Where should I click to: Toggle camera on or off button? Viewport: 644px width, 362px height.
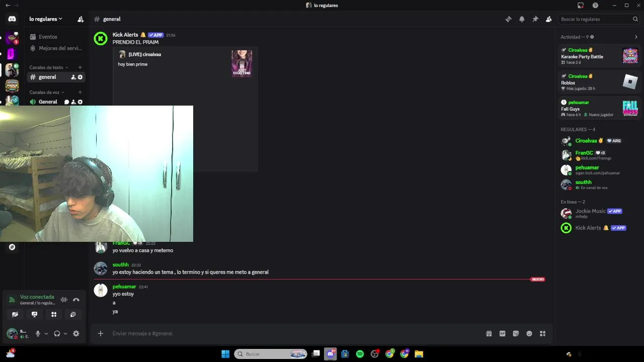pyautogui.click(x=15, y=314)
